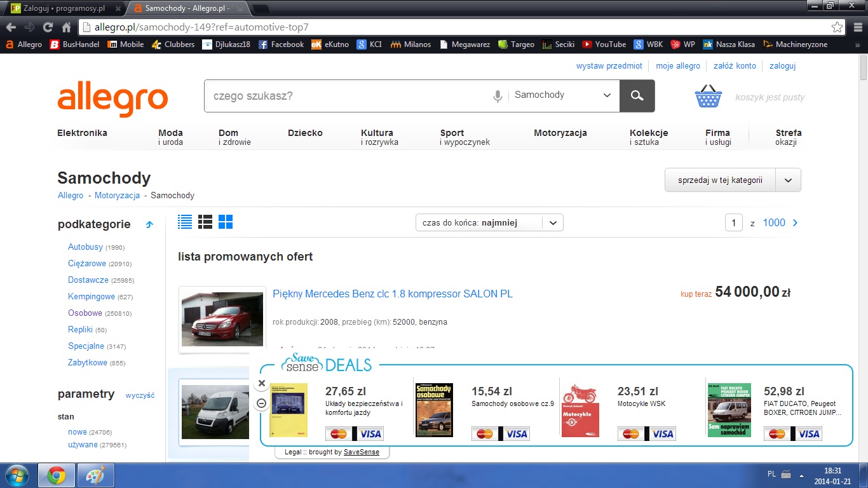
Task: Click the 'zaloguj' login link
Action: 782,65
